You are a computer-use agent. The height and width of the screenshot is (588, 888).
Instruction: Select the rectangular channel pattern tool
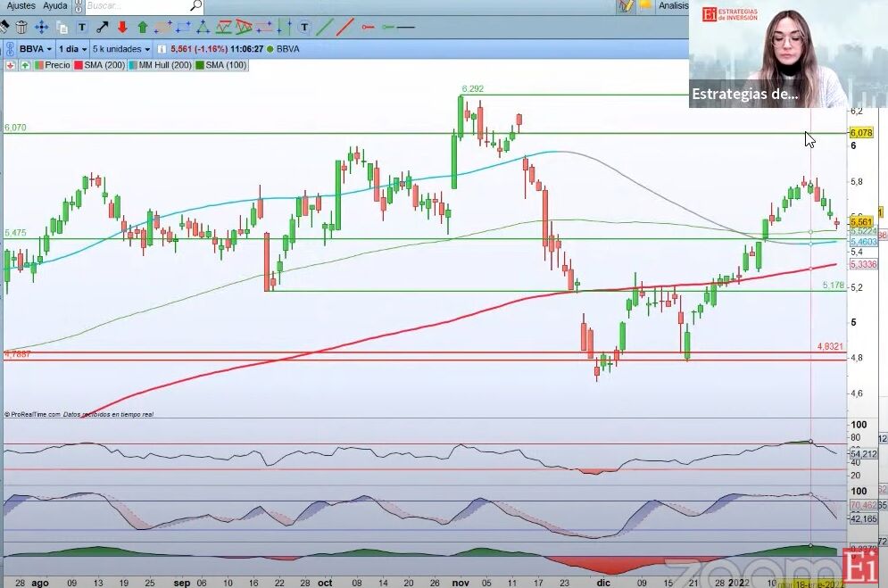223,27
